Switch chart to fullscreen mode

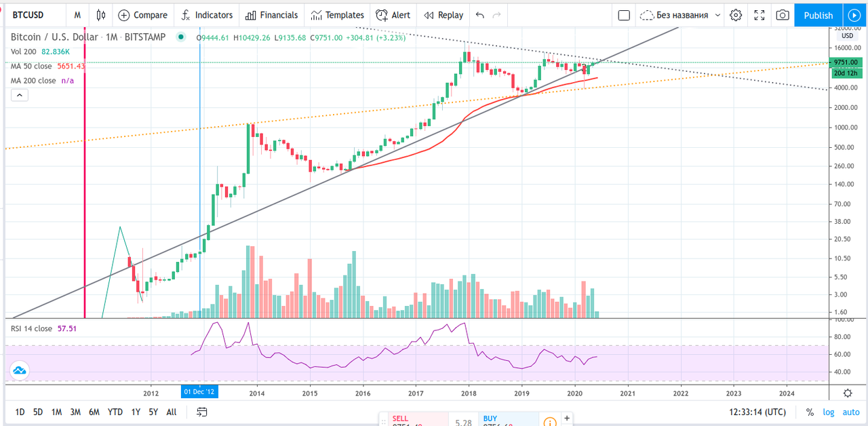tap(759, 15)
